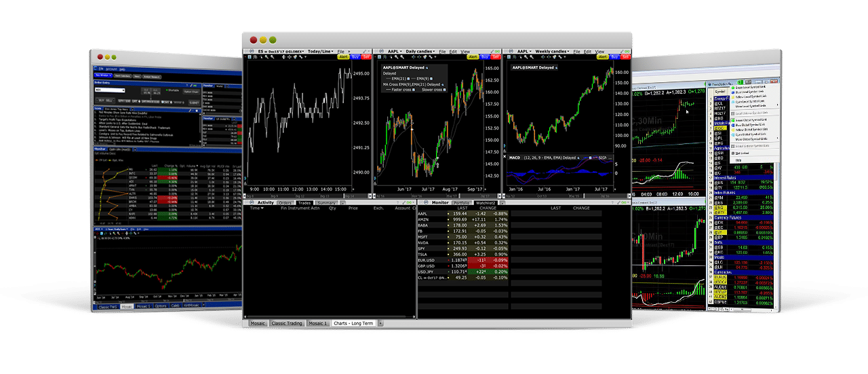868x374 pixels.
Task: Click Buy button in the Weekly candles chart
Action: pyautogui.click(x=614, y=57)
